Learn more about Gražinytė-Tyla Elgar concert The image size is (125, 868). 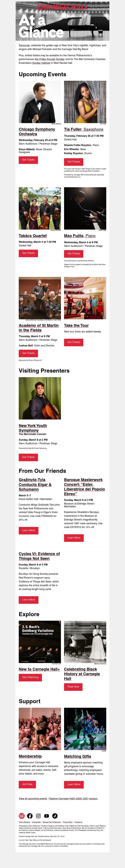[29, 530]
